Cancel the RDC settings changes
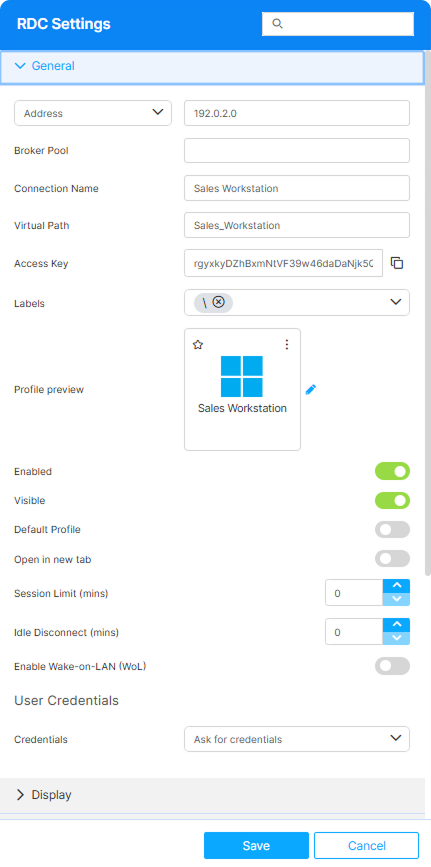Image resolution: width=431 pixels, height=867 pixels. point(366,845)
